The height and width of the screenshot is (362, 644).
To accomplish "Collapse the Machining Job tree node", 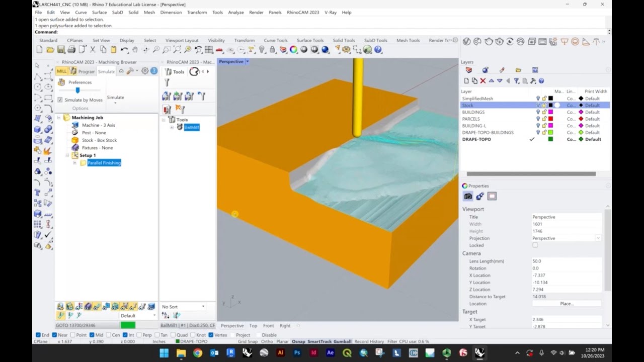I will pos(58,118).
